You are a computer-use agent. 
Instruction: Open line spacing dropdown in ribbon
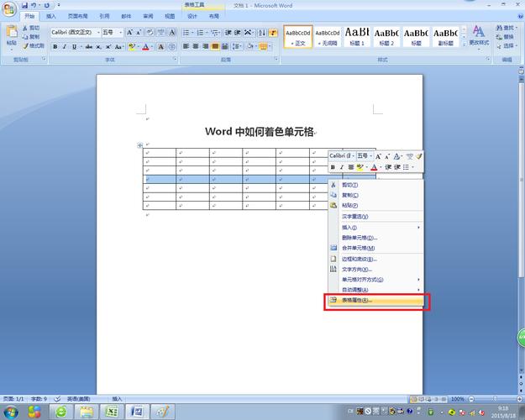pos(237,46)
